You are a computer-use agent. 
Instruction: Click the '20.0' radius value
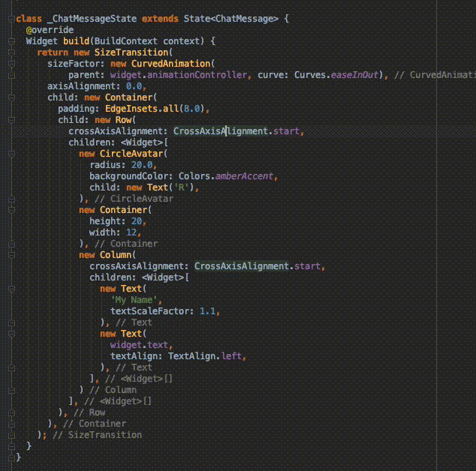coord(142,165)
